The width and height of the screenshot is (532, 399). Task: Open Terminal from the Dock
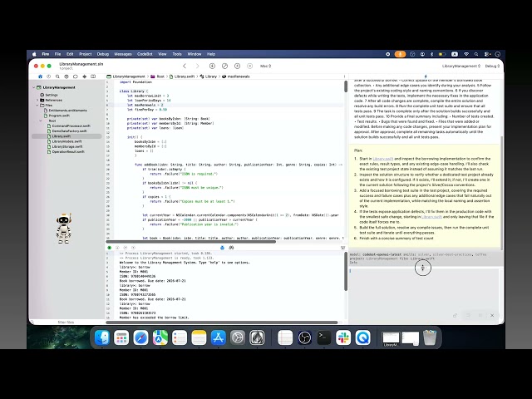(x=323, y=337)
